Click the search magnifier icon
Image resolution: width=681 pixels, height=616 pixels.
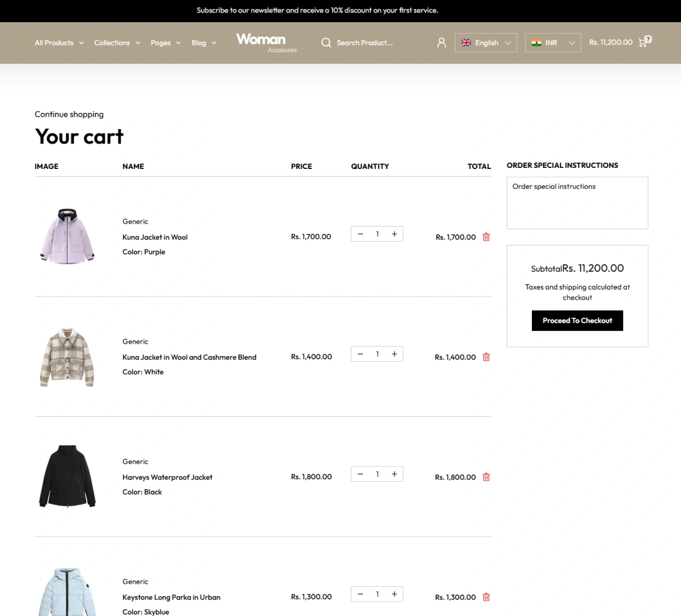(326, 43)
